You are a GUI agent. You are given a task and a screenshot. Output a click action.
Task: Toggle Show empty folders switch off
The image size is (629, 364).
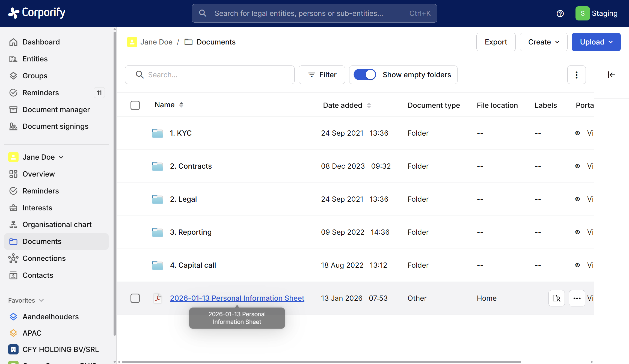(365, 75)
